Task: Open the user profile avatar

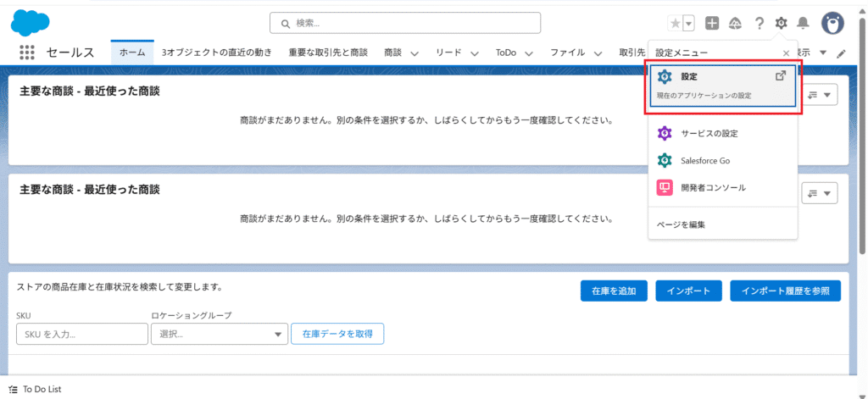Action: click(832, 23)
